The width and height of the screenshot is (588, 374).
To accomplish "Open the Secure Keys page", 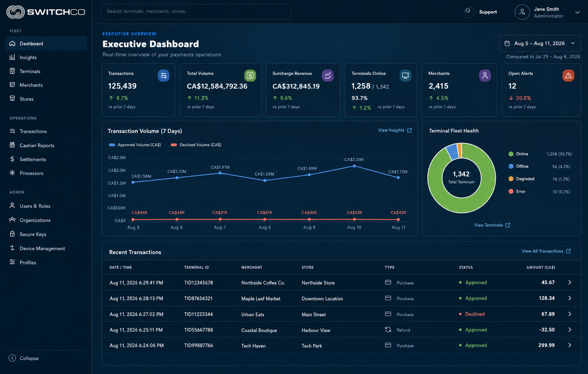I will pos(46,234).
